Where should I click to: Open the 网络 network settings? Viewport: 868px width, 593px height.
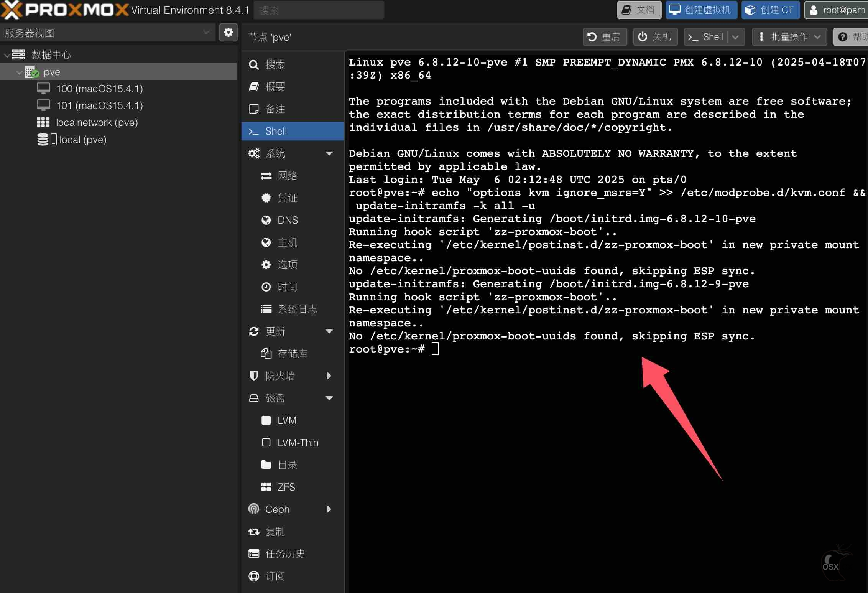pos(293,176)
